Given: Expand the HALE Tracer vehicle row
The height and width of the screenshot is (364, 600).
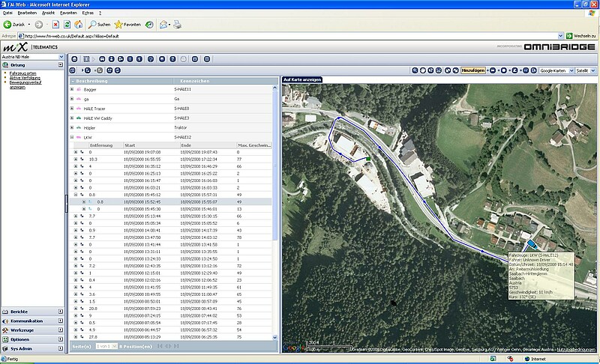Looking at the screenshot, I should click(71, 109).
